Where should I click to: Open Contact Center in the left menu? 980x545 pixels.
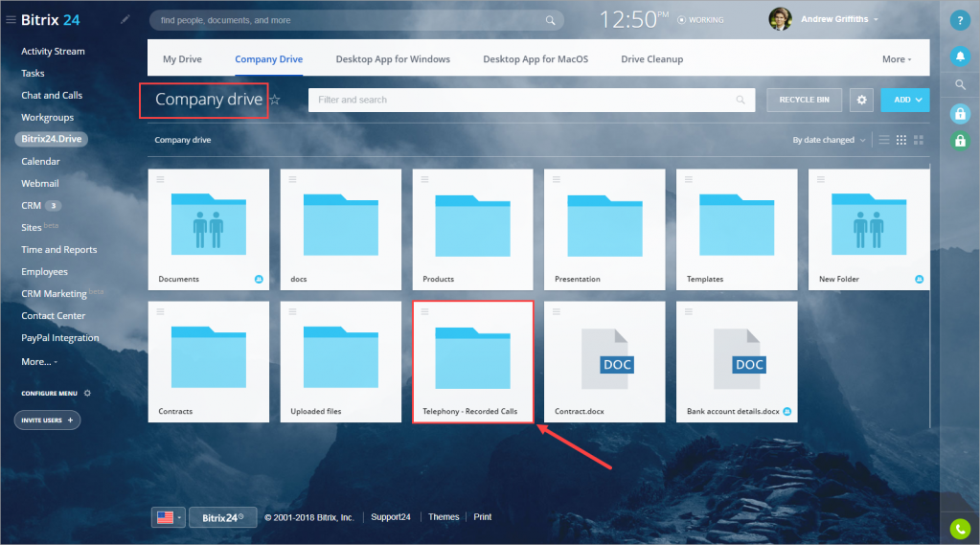tap(53, 316)
